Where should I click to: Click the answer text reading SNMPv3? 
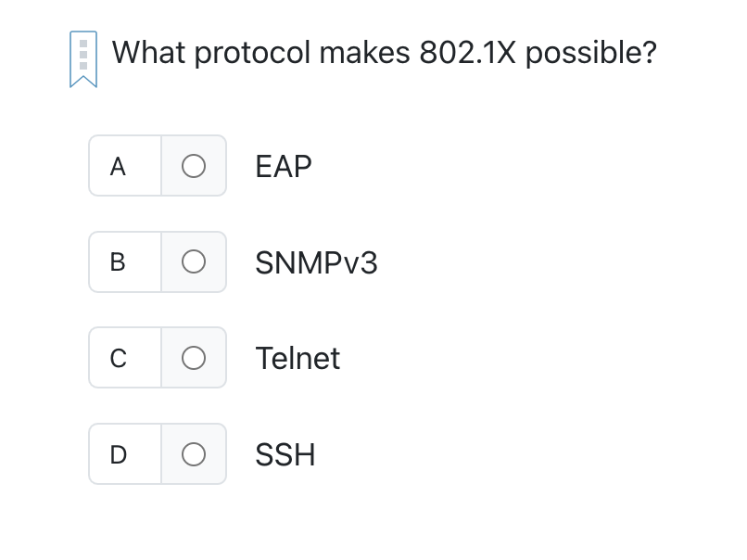coord(316,261)
